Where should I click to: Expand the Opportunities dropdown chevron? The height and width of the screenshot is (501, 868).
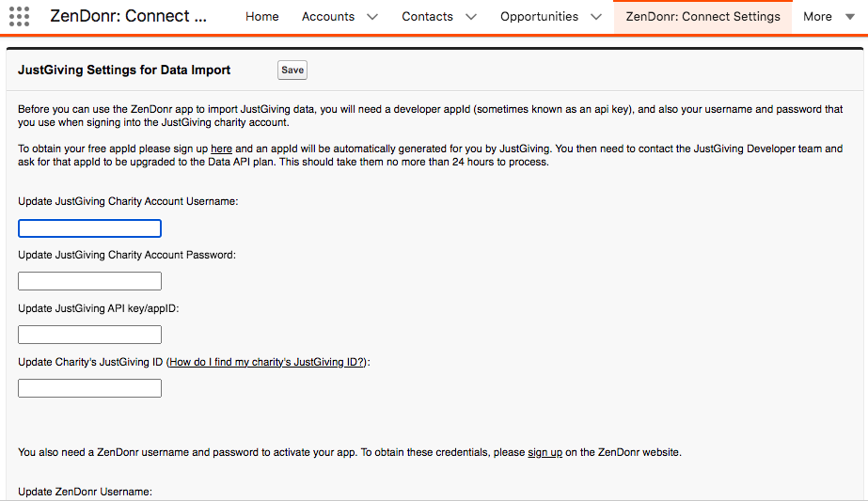[x=596, y=17]
